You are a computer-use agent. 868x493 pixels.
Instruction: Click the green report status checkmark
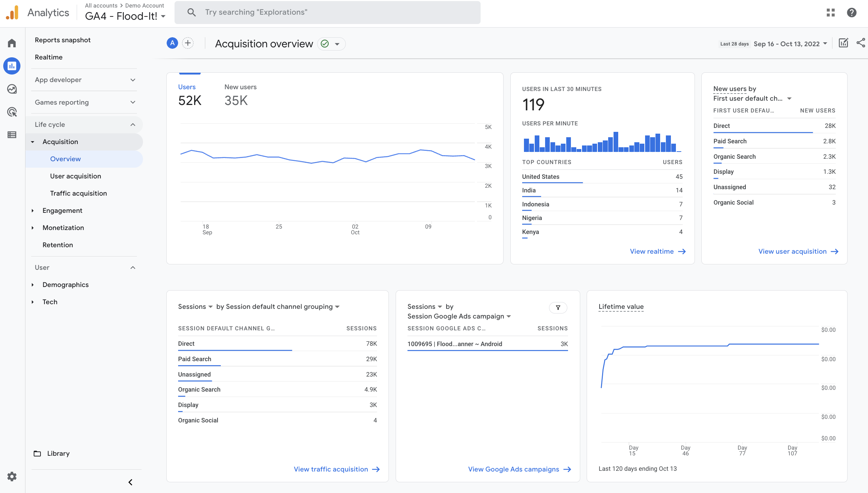[x=325, y=44]
